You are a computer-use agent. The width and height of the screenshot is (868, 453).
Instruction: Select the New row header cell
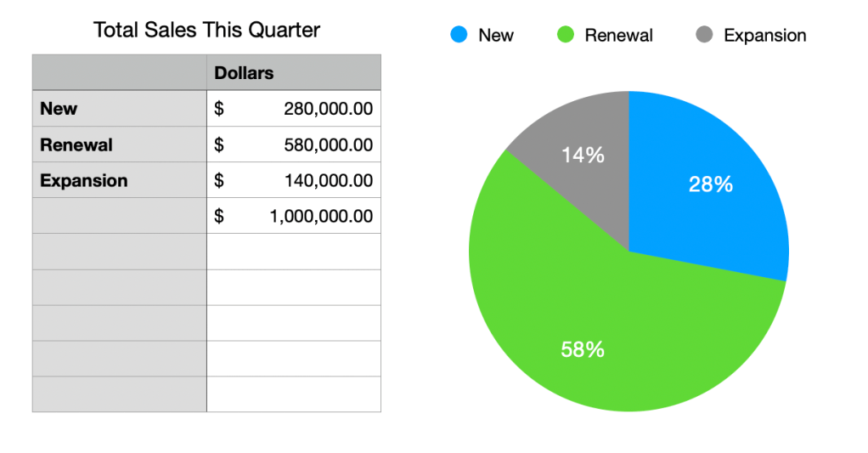tap(119, 109)
